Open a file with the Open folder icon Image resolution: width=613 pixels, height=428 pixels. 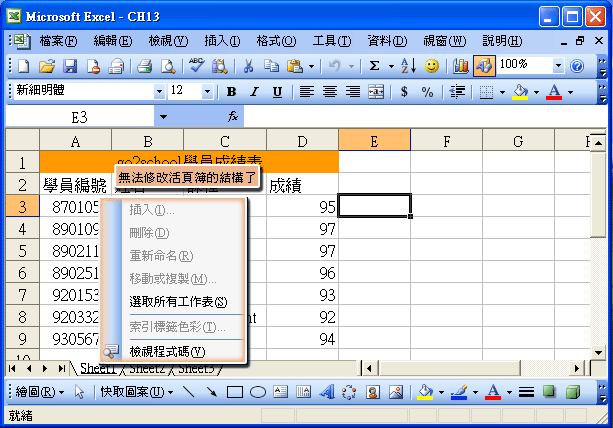47,66
